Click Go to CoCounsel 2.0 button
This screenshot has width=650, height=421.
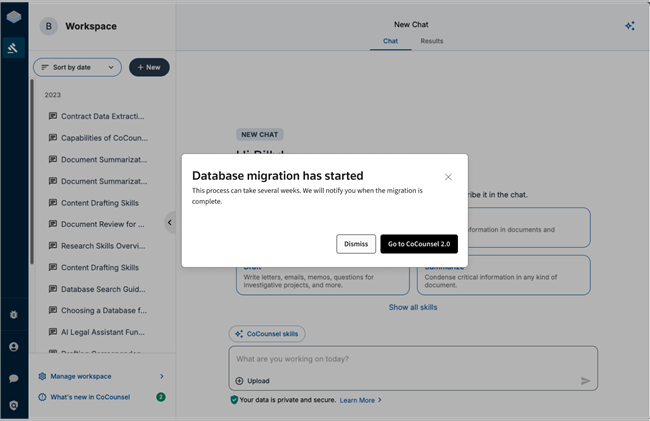[x=419, y=244]
